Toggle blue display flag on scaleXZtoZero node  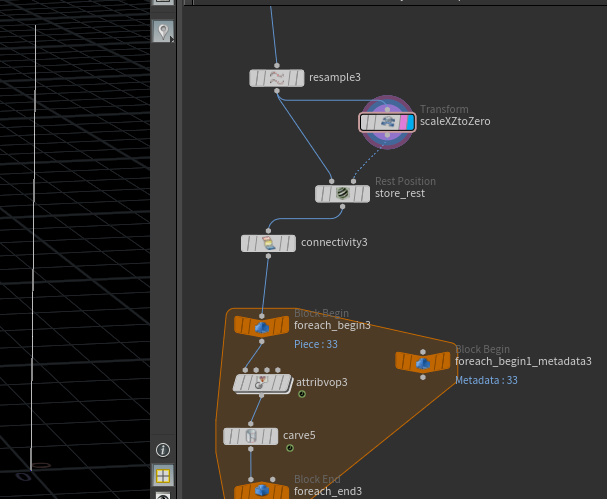407,122
